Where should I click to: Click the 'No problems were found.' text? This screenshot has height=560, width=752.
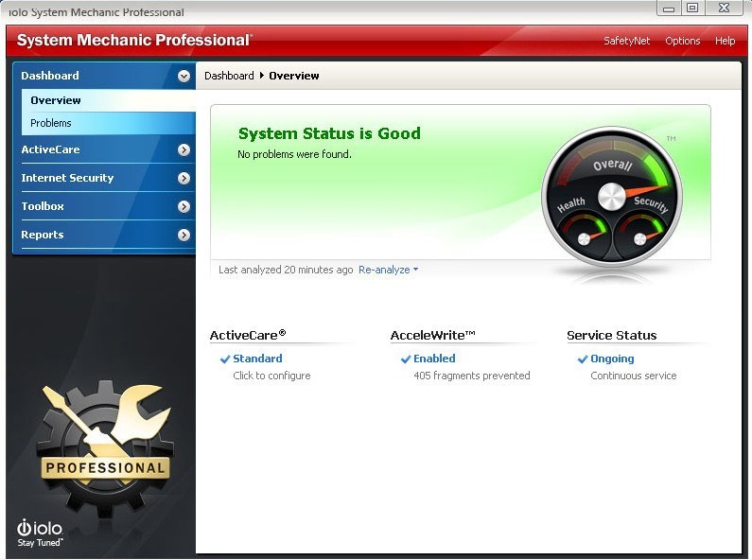(294, 154)
